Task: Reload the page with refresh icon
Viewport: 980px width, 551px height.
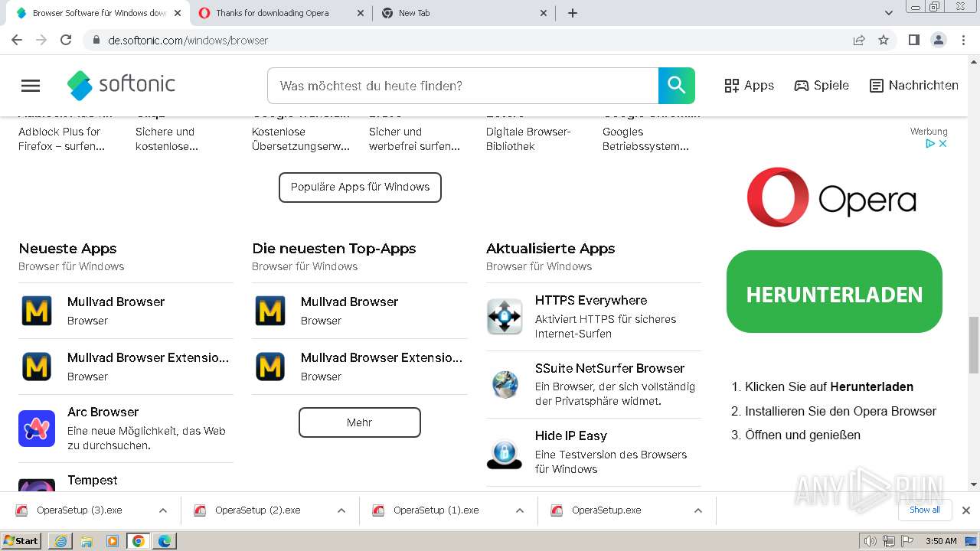Action: click(x=66, y=40)
